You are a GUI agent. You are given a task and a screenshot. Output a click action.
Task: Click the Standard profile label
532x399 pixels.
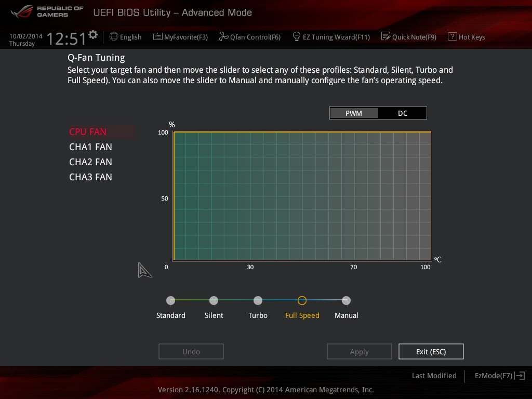click(x=170, y=315)
